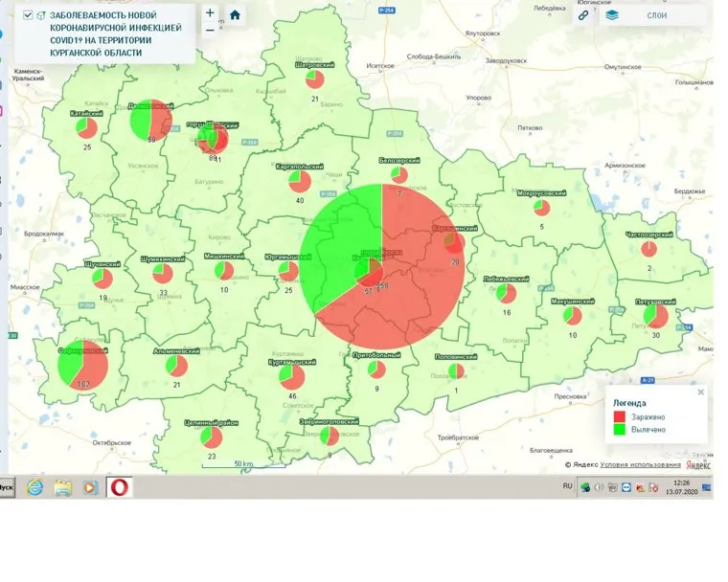Click the stacked layers icon
This screenshot has width=728, height=582.
(612, 15)
